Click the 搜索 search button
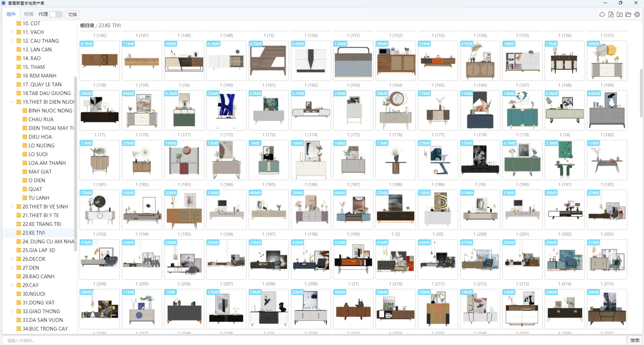644x345 pixels. [635, 340]
